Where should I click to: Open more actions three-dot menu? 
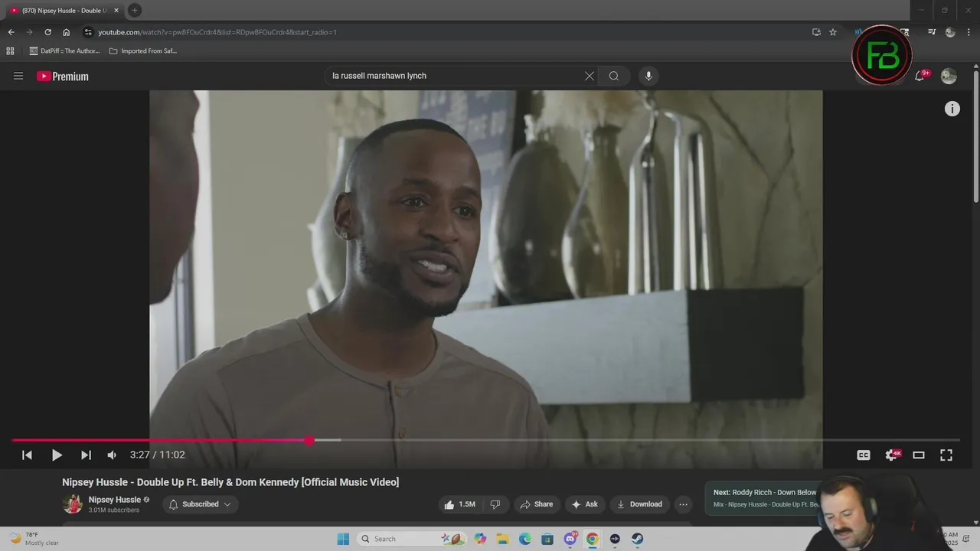[683, 504]
